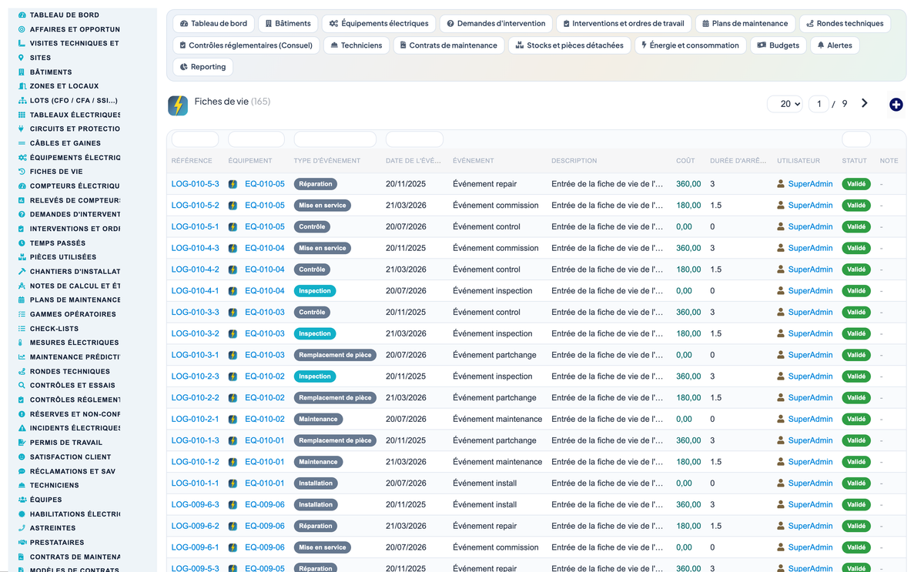This screenshot has height=572, width=924.
Task: Click the Réclamations et SAV icon
Action: click(x=22, y=471)
